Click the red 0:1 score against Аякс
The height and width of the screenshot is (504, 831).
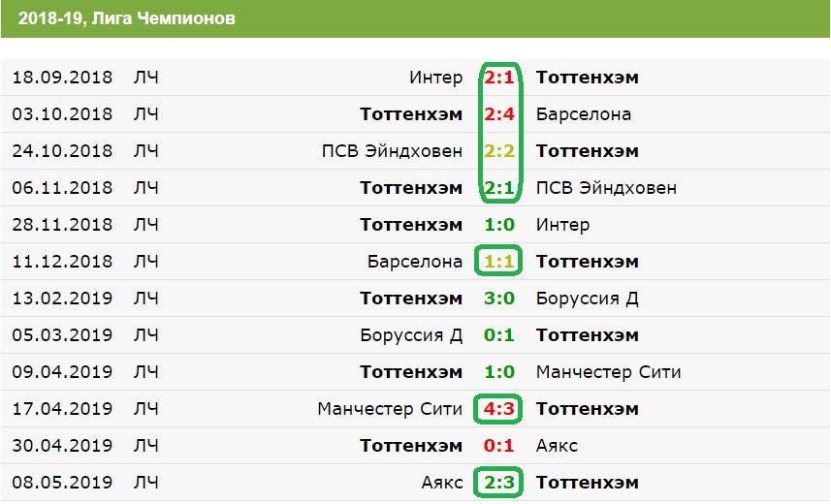(x=499, y=446)
